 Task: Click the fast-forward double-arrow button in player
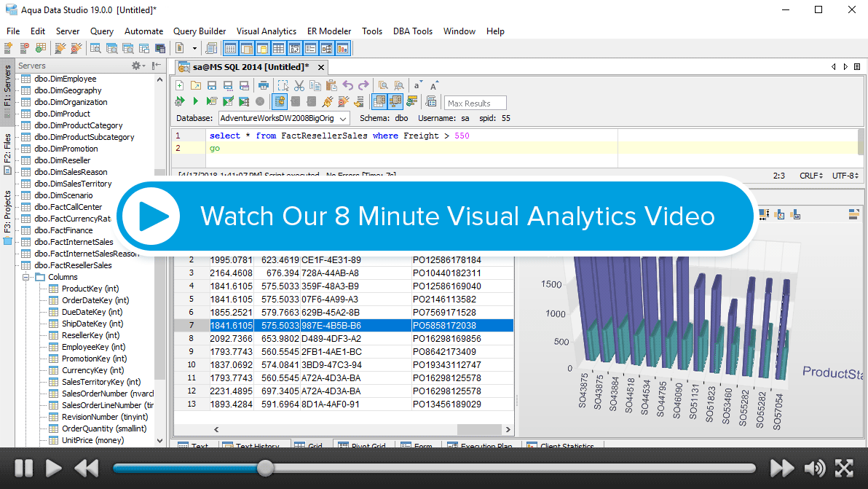[x=781, y=468]
